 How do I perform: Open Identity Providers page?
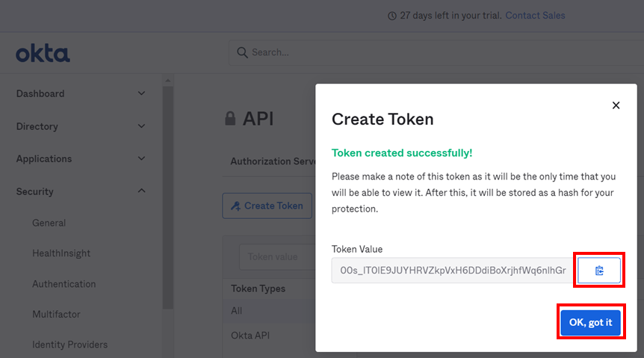pyautogui.click(x=70, y=345)
